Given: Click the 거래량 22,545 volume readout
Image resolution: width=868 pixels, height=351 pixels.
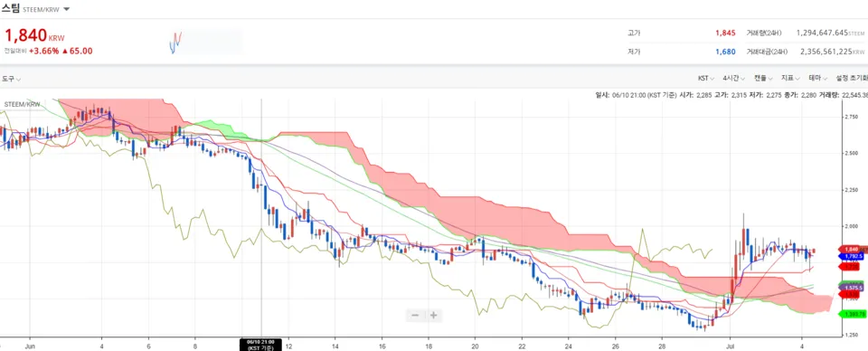Looking at the screenshot, I should pyautogui.click(x=843, y=95).
